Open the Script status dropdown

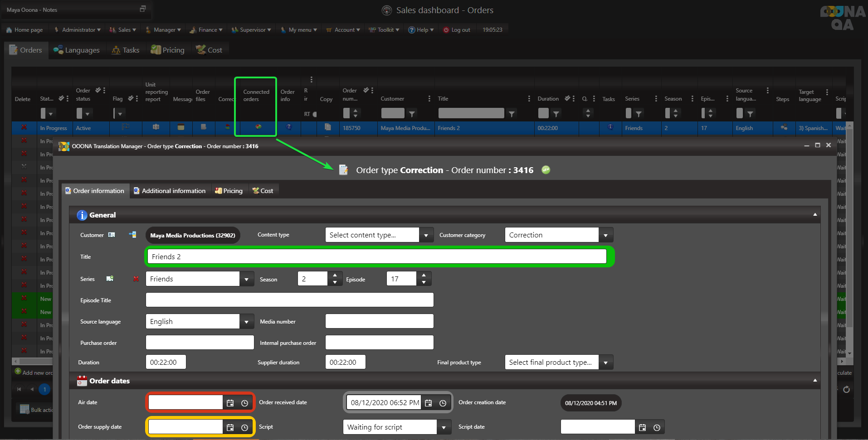click(x=444, y=427)
